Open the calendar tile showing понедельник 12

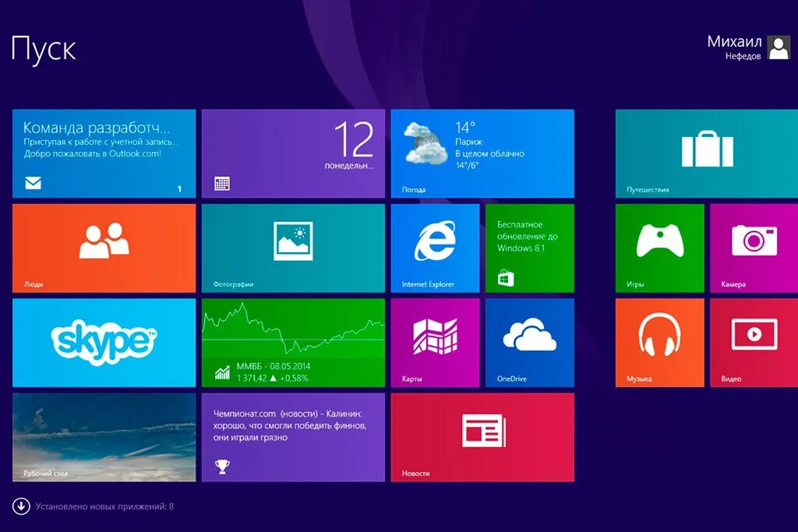click(293, 153)
